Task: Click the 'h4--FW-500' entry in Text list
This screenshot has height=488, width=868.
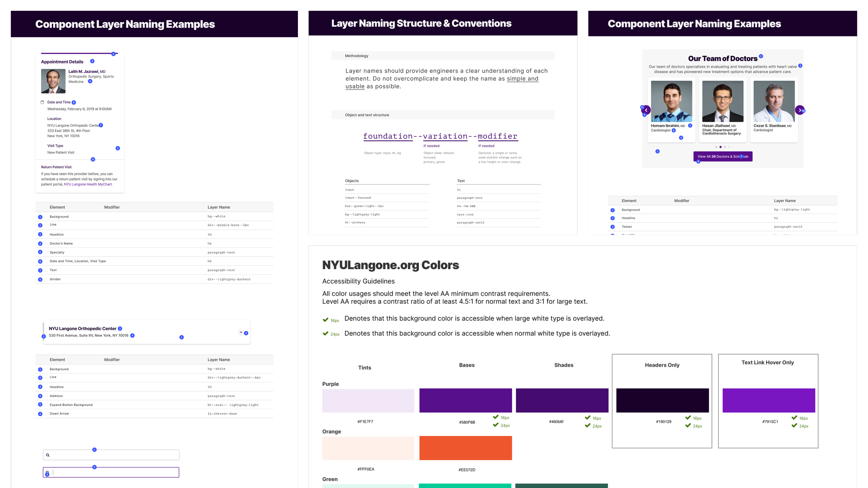Action: click(466, 206)
